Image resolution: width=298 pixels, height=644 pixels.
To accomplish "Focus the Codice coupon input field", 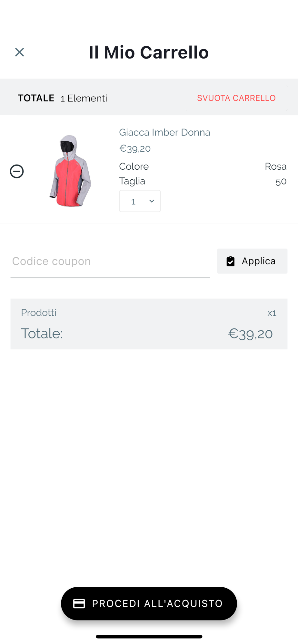I will coord(110,261).
